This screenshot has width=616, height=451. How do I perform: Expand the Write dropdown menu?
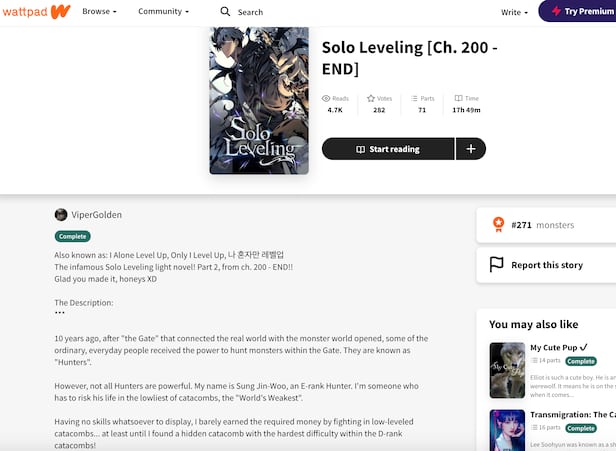(514, 12)
